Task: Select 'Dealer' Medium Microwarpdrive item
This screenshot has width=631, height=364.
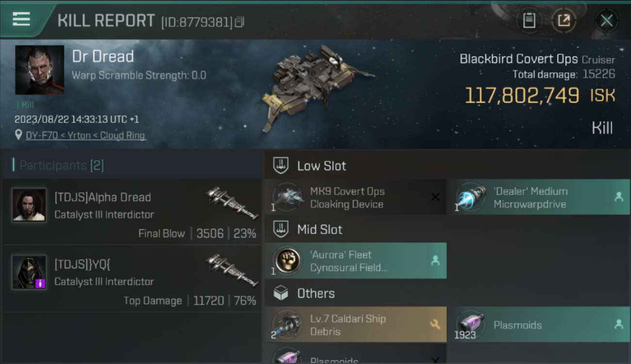Action: coord(538,198)
